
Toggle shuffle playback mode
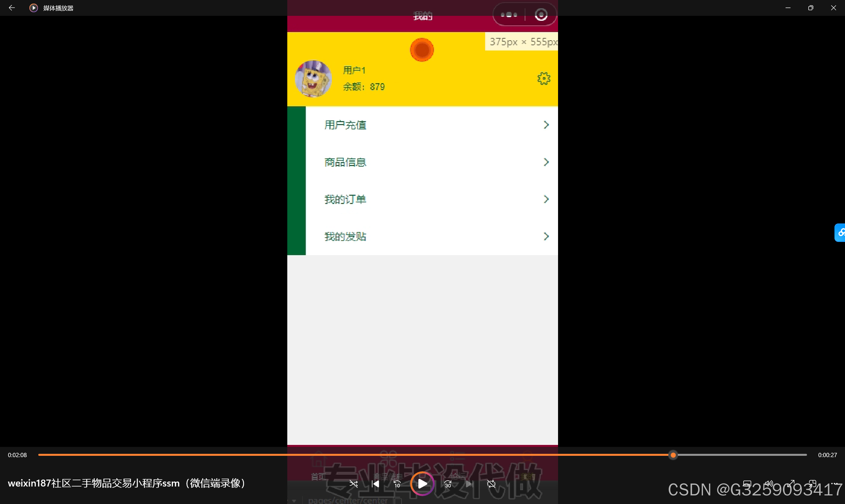[x=353, y=484]
